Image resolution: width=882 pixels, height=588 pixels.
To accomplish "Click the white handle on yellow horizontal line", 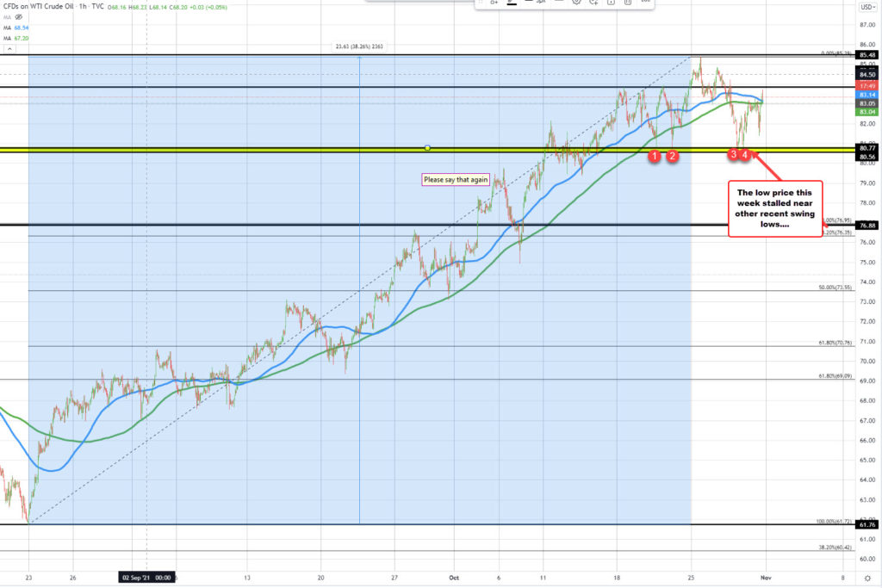I will (428, 148).
